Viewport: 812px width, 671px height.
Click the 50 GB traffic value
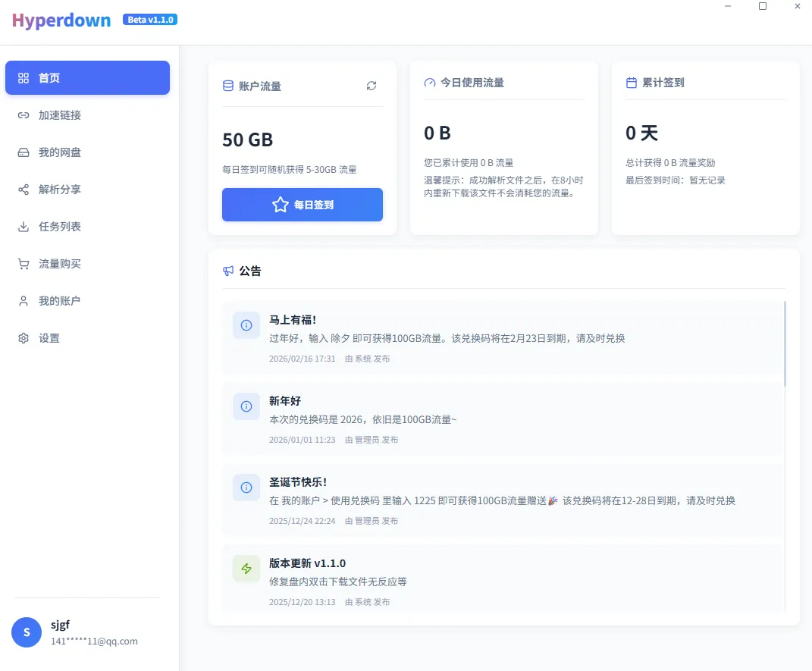pos(247,140)
